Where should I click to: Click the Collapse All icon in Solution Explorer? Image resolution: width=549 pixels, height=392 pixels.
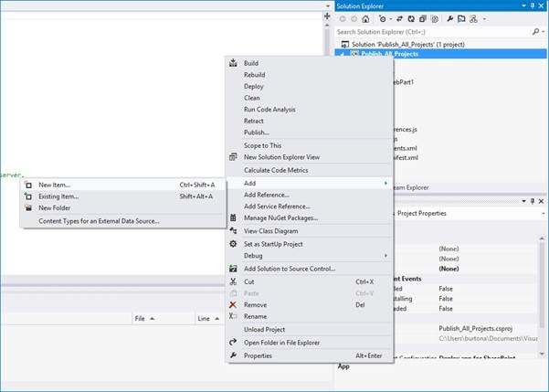pos(423,19)
